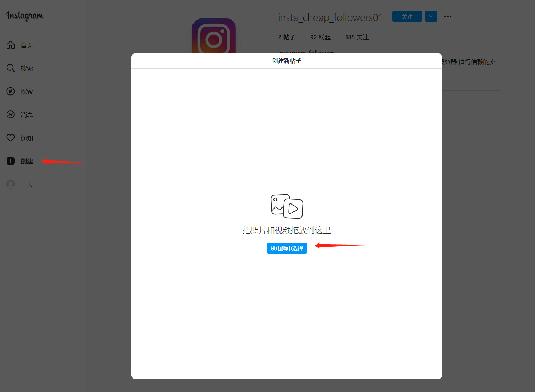Click the 92 粉丝 followers count
Image resolution: width=535 pixels, height=392 pixels.
point(321,37)
